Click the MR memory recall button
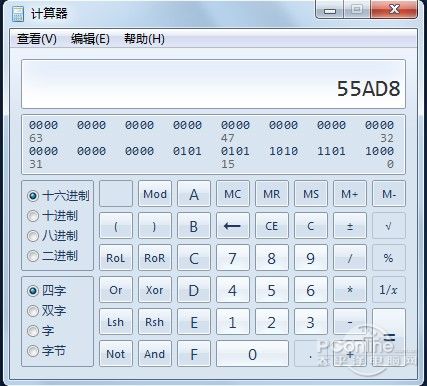Screen dimensions: 427x386 272,194
